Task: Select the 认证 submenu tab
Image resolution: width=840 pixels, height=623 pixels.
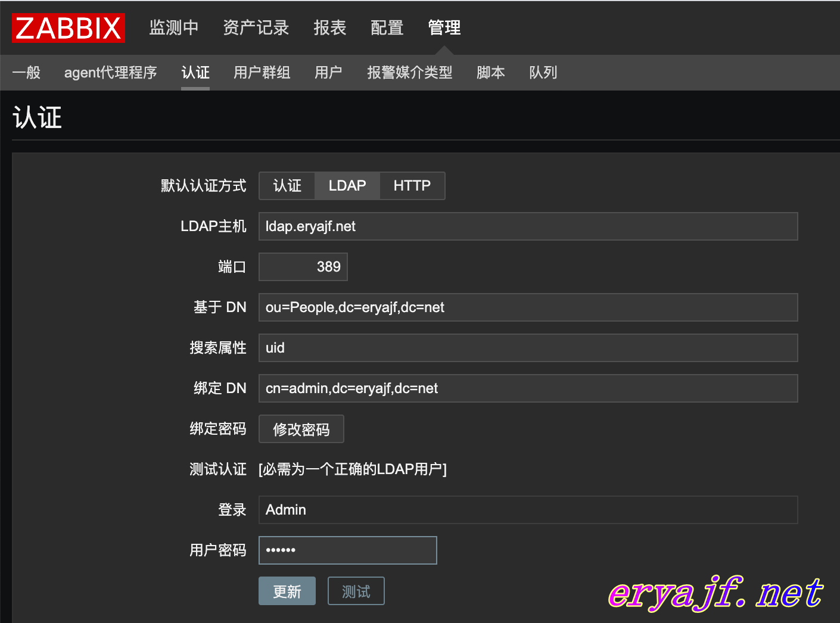Action: pos(195,73)
